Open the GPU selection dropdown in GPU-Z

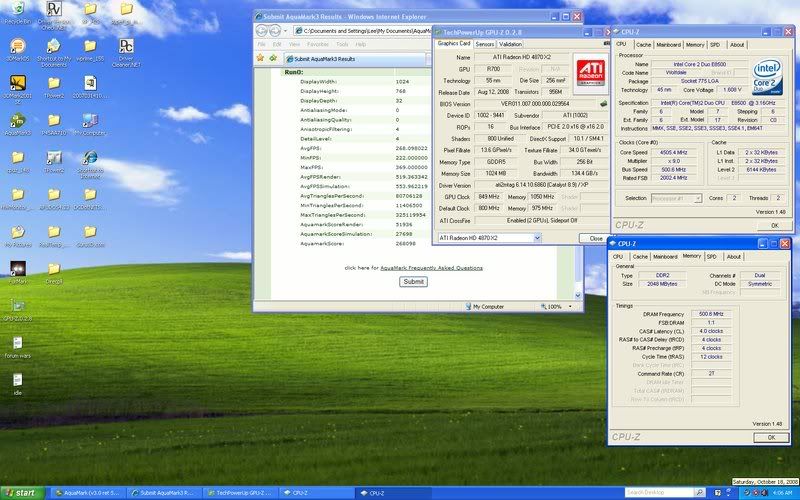coord(537,238)
